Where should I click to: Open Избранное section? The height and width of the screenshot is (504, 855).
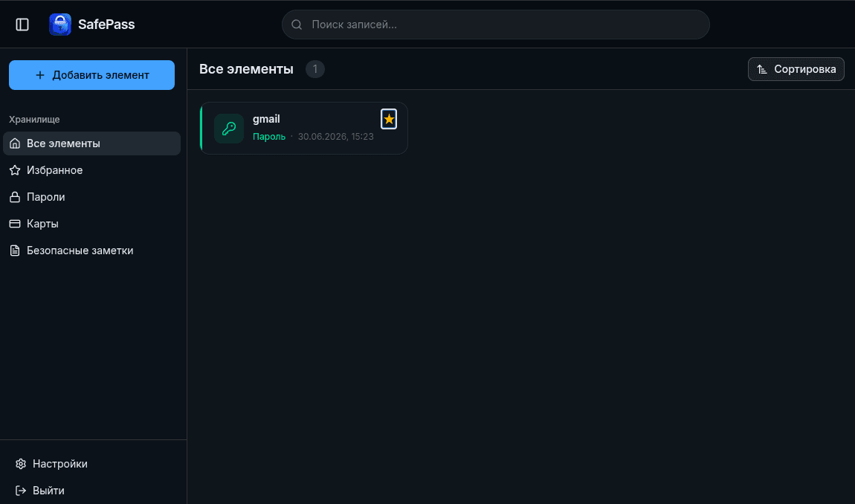coord(91,170)
